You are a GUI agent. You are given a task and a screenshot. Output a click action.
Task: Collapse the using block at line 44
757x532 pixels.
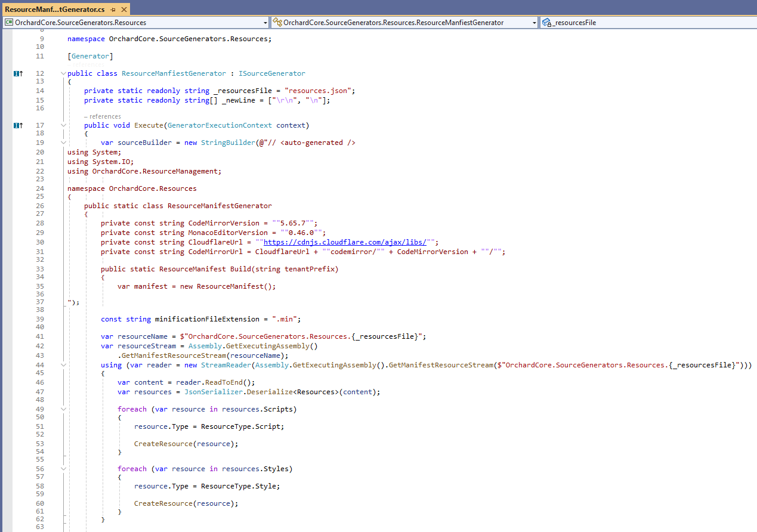(x=63, y=365)
